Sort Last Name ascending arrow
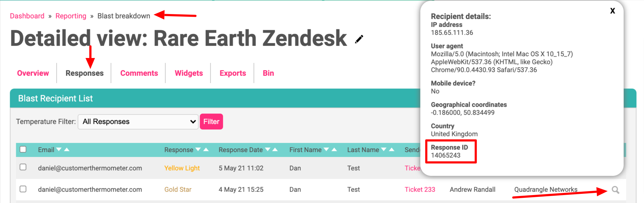644x203 pixels. tap(391, 150)
